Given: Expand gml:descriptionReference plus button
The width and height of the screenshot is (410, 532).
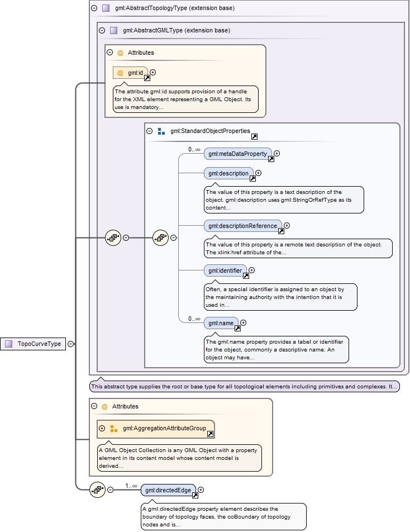Looking at the screenshot, I should [287, 225].
